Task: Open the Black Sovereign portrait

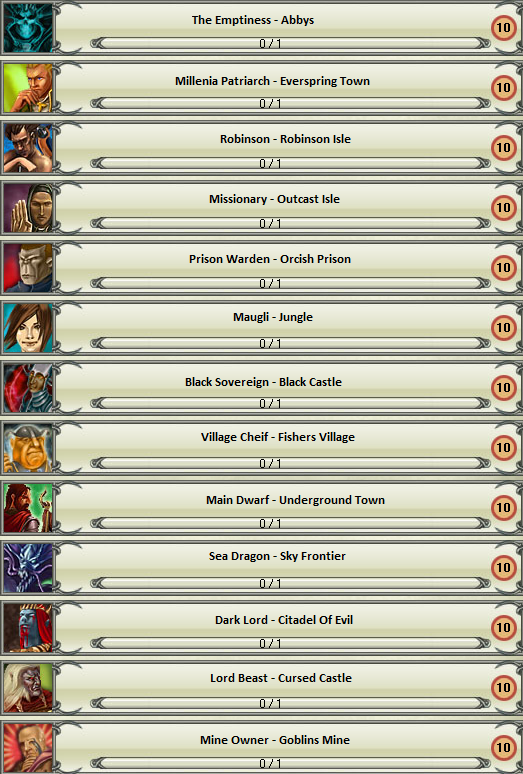Action: tap(28, 387)
